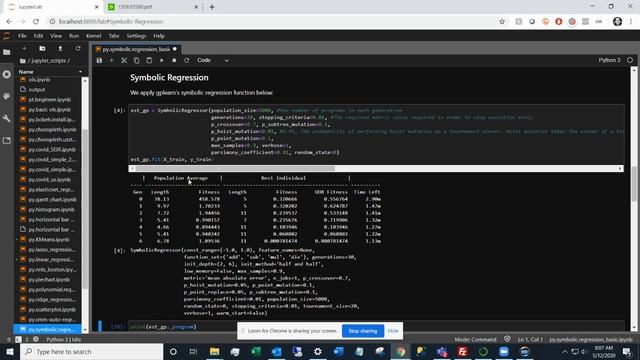Viewport: 640px width, 360px height.
Task: Select highlighted py.symbolic.regre... file
Action: (47, 329)
